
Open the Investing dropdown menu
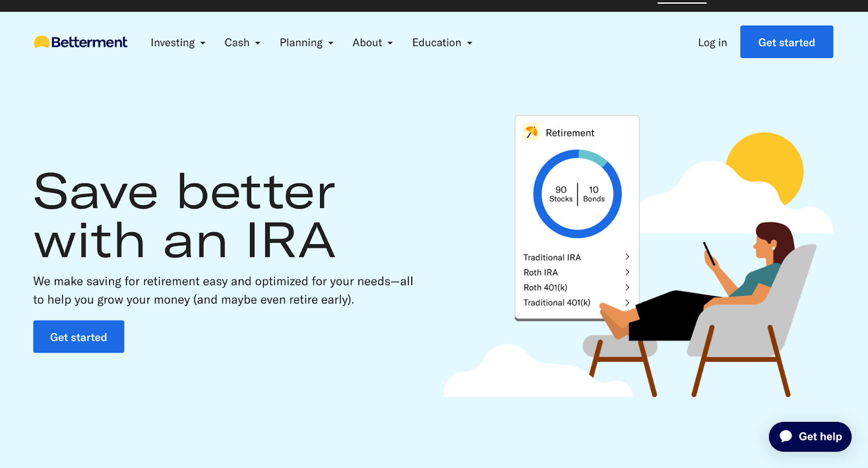pos(178,43)
